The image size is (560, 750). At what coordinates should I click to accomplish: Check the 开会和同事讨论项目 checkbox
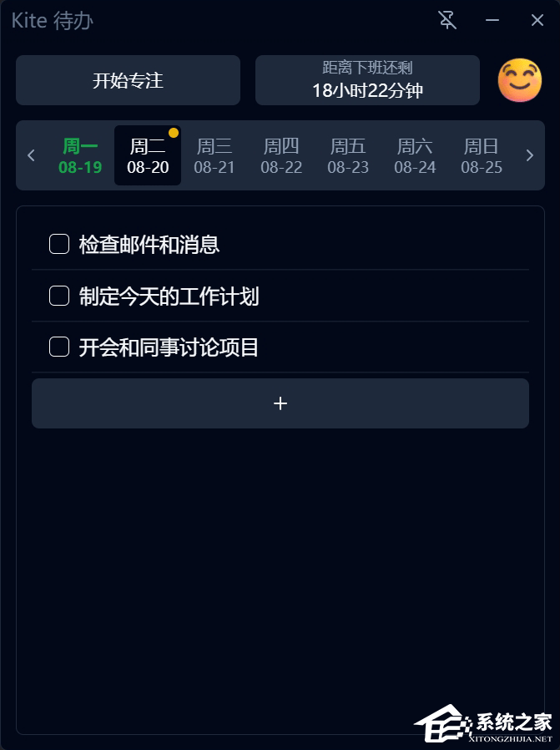[x=58, y=347]
